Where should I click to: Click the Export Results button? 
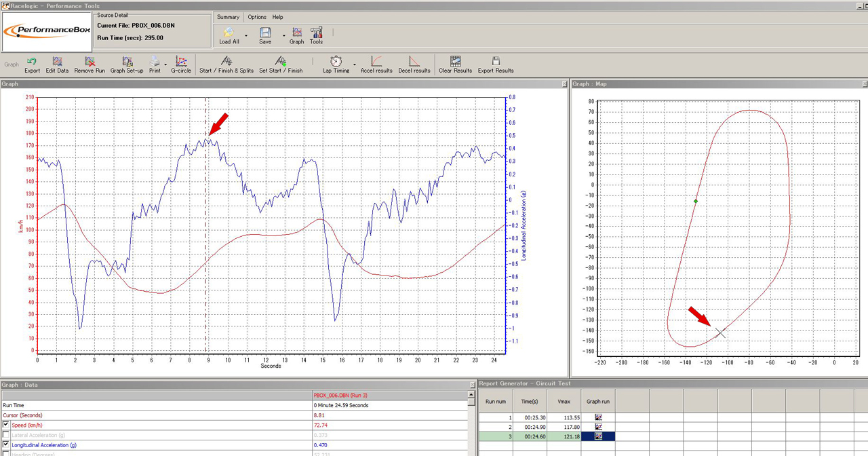point(496,62)
